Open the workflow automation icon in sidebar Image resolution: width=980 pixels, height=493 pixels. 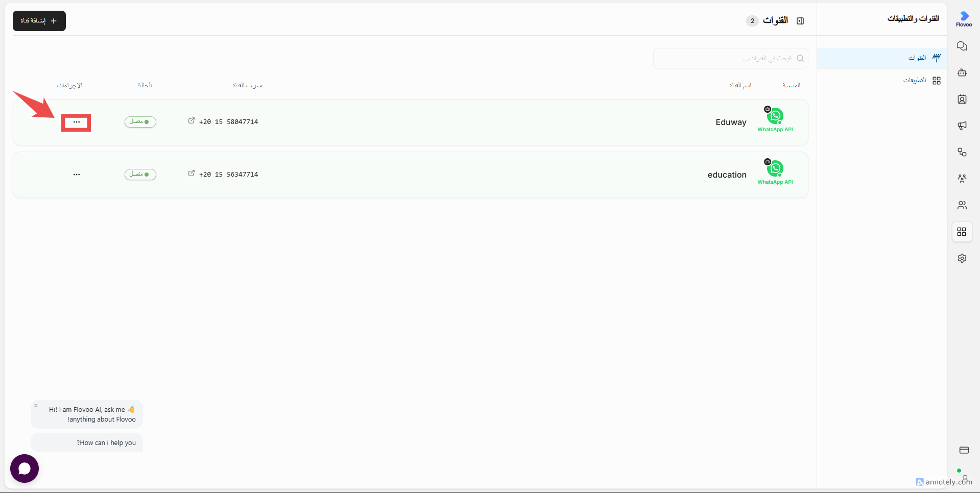coord(962,152)
